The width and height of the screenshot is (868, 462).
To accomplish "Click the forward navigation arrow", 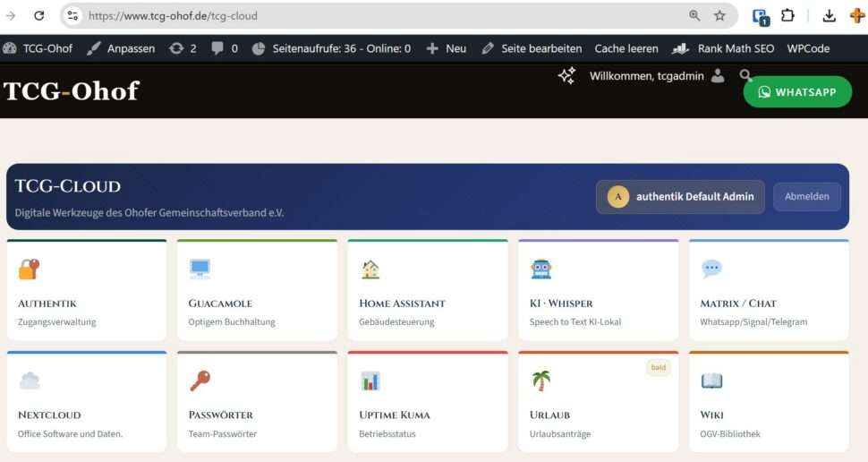I will [x=11, y=15].
